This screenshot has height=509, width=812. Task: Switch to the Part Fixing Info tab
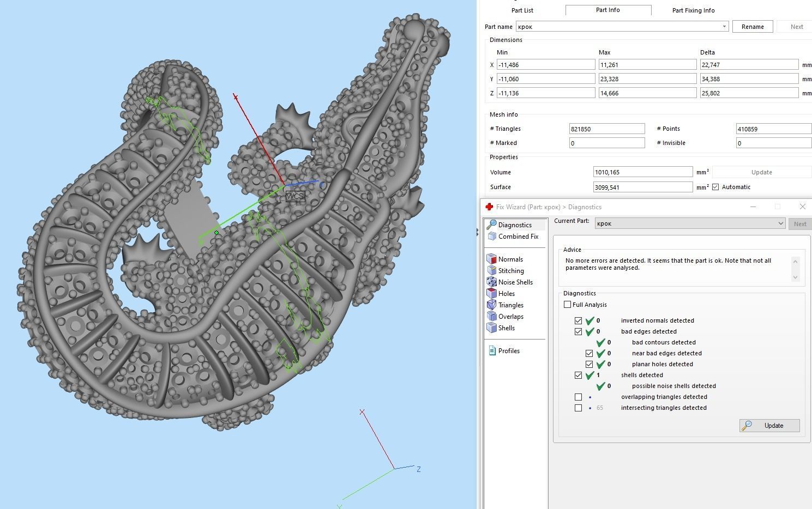[693, 10]
